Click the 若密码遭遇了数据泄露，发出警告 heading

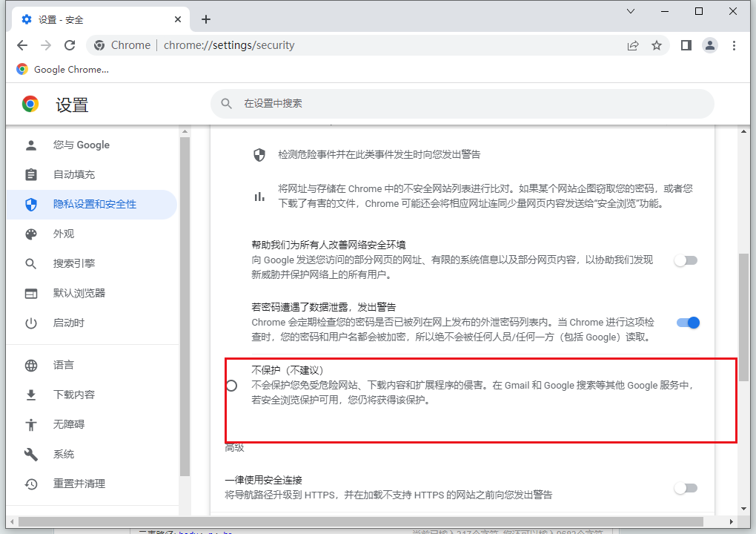point(323,307)
